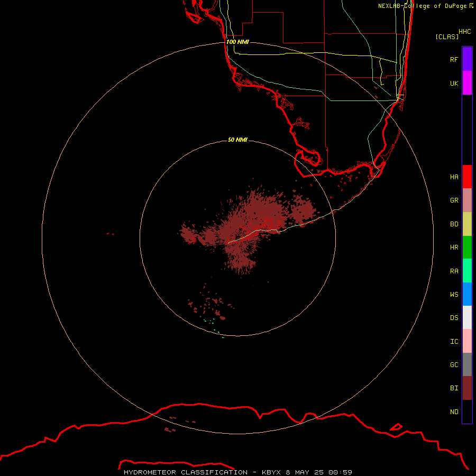Click the 50 NMI range ring label
This screenshot has height=476, width=476.
237,140
